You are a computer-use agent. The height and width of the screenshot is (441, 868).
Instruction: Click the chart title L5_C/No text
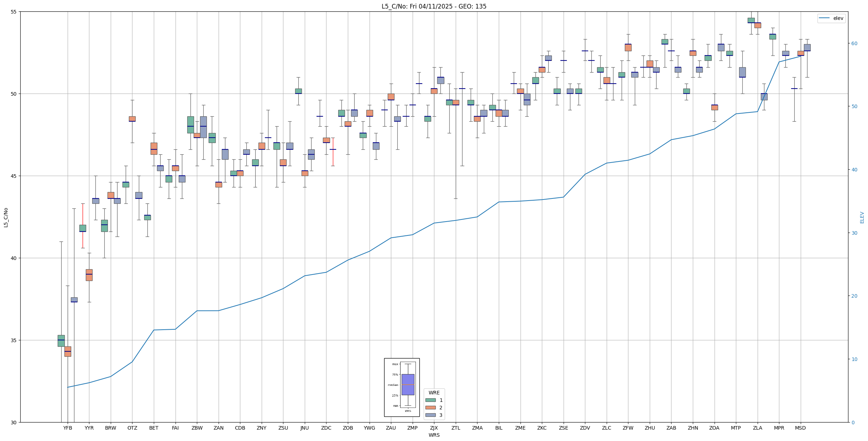point(434,6)
